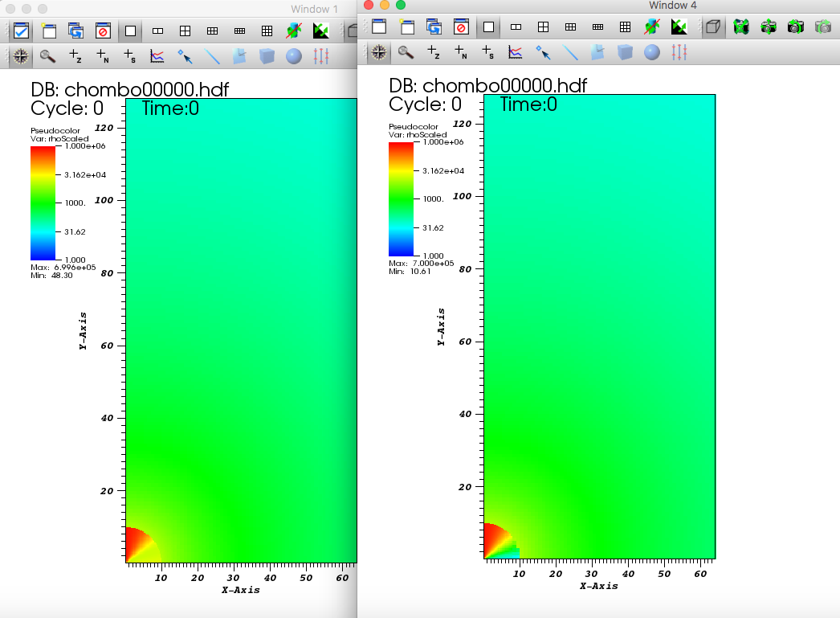Viewport: 840px width, 618px height.
Task: Enable the Point tool in Window 4
Action: 543,52
